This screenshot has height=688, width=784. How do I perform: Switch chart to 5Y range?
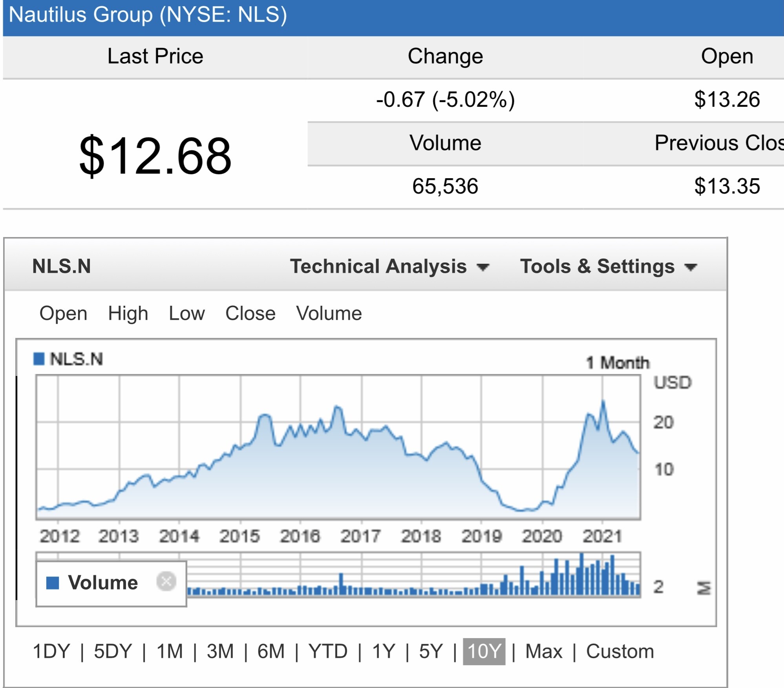[431, 652]
